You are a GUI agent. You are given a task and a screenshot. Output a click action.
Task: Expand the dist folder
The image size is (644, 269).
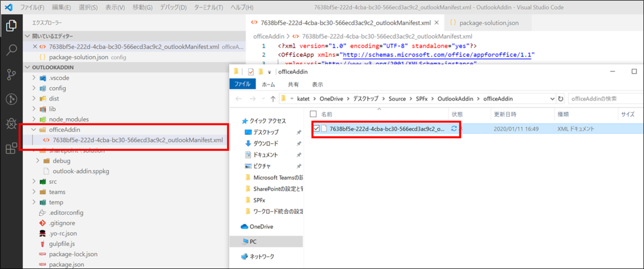[x=34, y=98]
